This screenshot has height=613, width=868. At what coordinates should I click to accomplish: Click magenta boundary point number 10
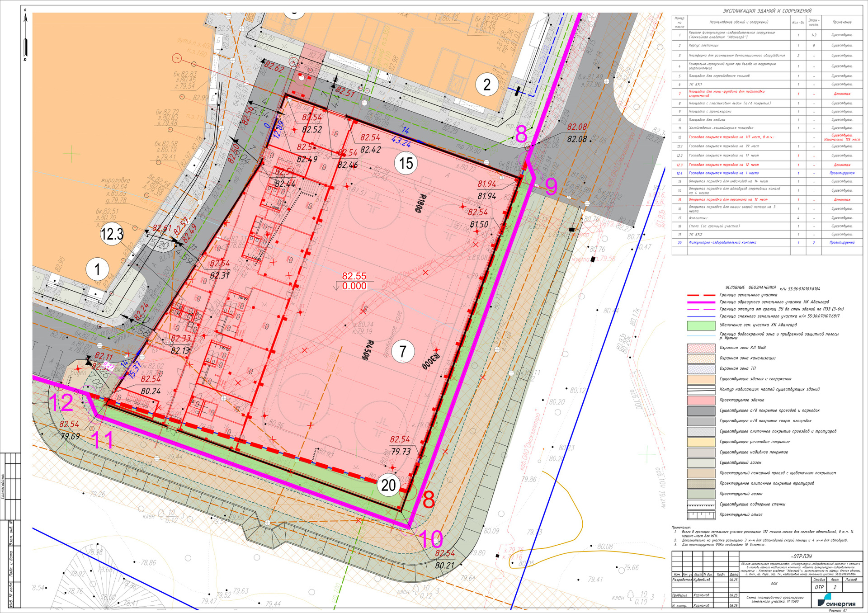click(x=431, y=539)
